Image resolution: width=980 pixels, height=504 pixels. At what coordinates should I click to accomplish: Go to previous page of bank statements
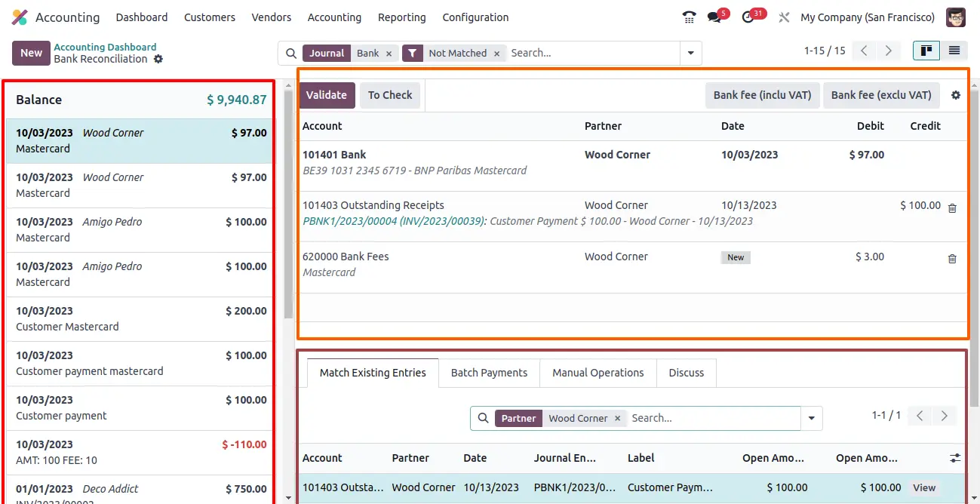865,51
